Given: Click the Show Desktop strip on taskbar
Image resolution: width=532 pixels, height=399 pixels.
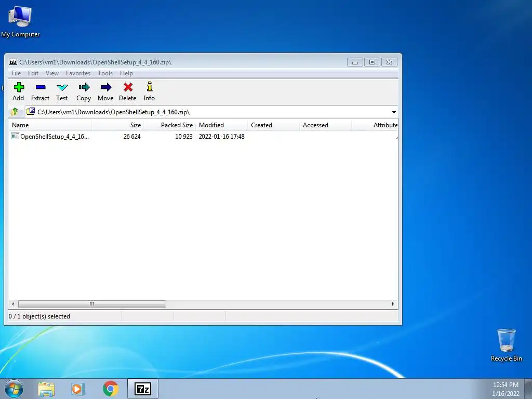Looking at the screenshot, I should coord(528,389).
